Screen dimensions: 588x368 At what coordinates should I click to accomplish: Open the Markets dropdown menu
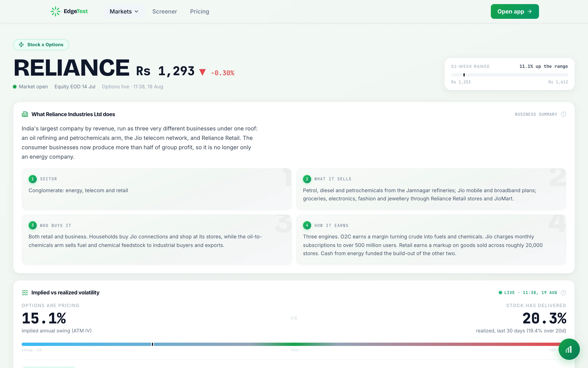click(124, 11)
